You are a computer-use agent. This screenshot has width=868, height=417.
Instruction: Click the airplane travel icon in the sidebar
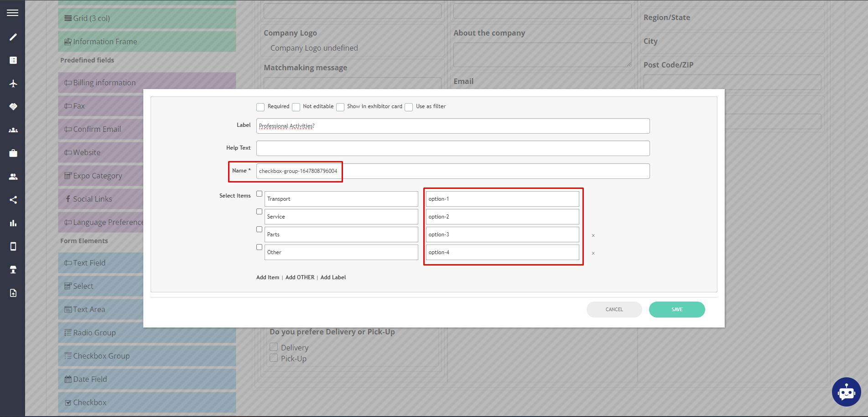coord(13,83)
